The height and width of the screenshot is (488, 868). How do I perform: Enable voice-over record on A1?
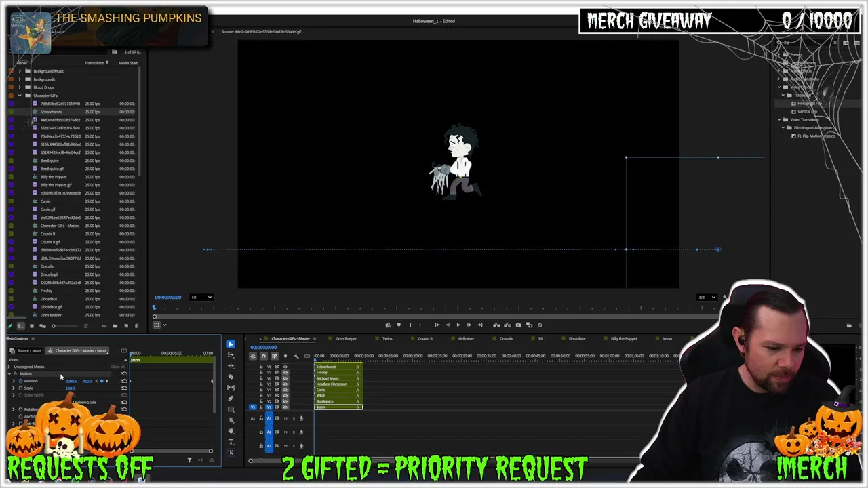pos(302,418)
